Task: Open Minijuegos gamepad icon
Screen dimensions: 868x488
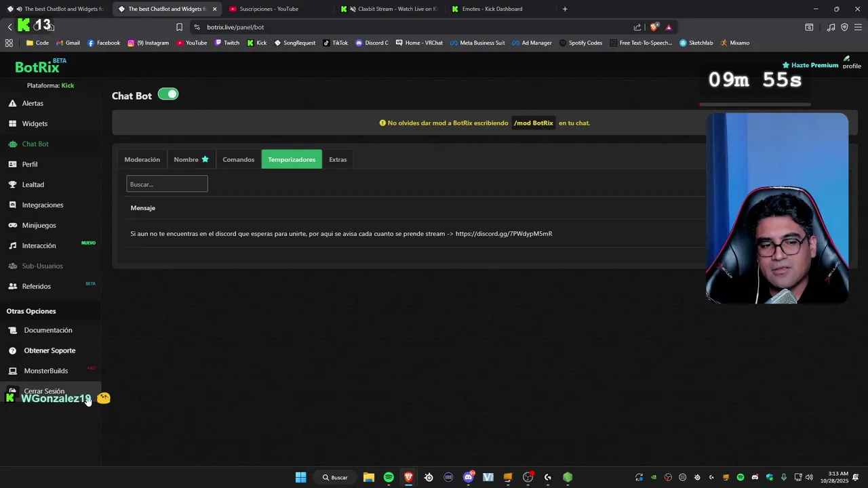Action: click(x=12, y=226)
